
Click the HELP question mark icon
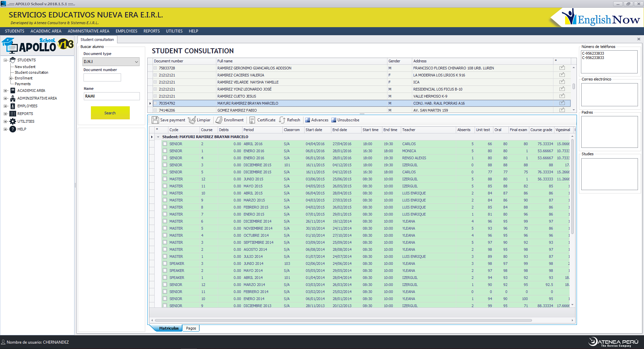pos(13,129)
